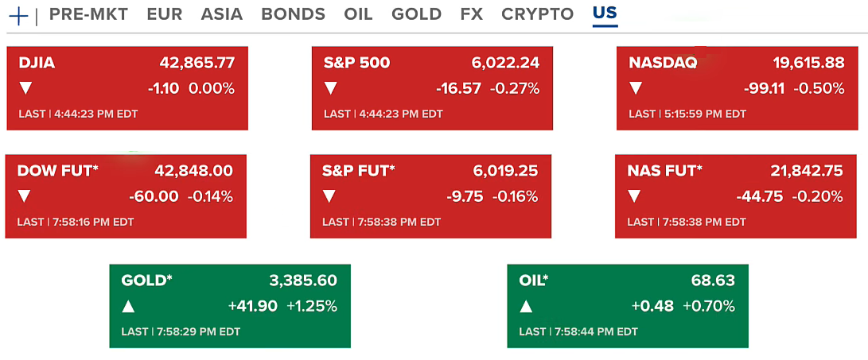
Task: Open the DJIA quote link
Action: pos(37,63)
